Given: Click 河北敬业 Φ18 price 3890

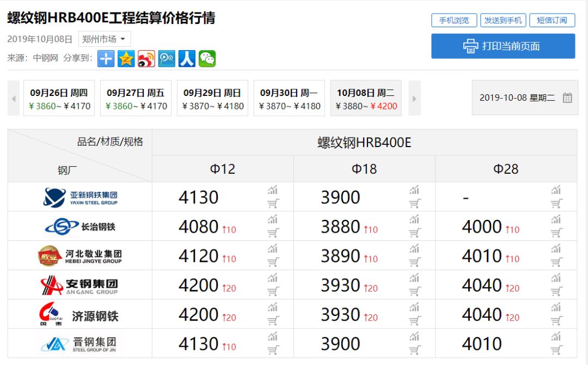Looking at the screenshot, I should click(340, 256).
